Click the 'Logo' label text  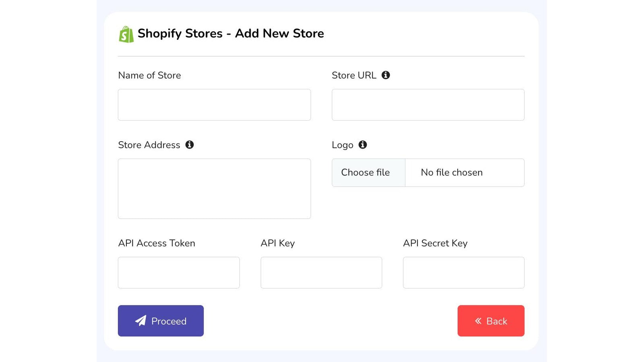pos(343,145)
